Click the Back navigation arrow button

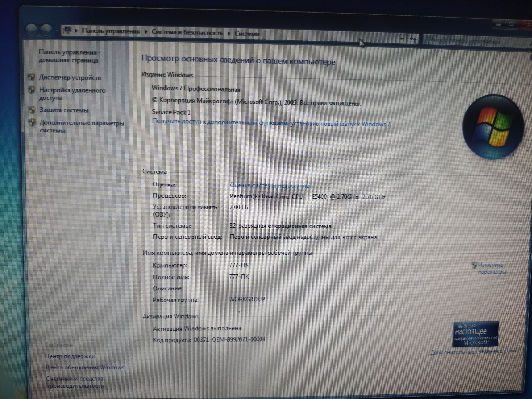(32, 30)
